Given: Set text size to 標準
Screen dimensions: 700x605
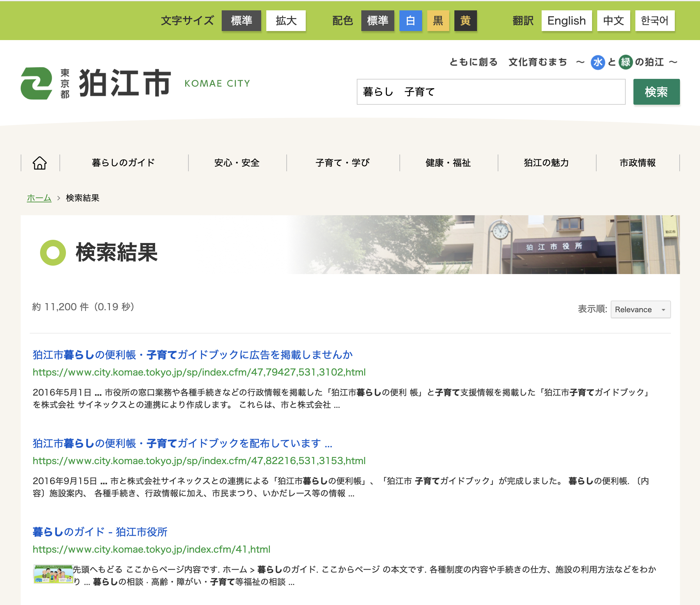Looking at the screenshot, I should [241, 21].
